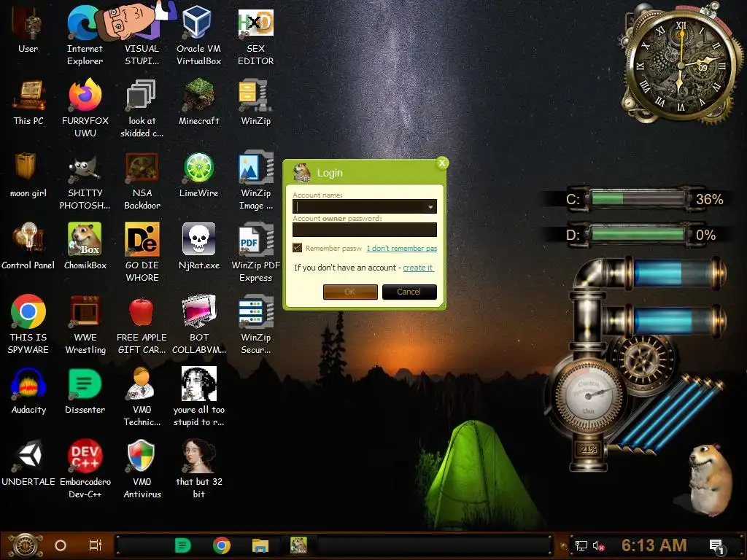747x560 pixels.
Task: Open File Explorer from taskbar
Action: coord(260,545)
